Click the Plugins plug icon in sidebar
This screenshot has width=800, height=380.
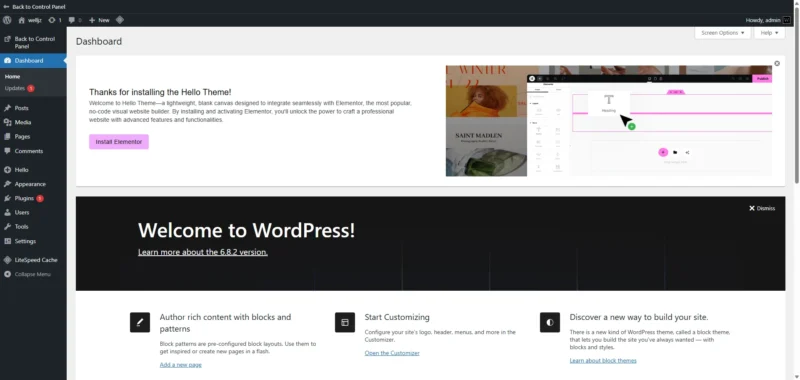click(7, 198)
